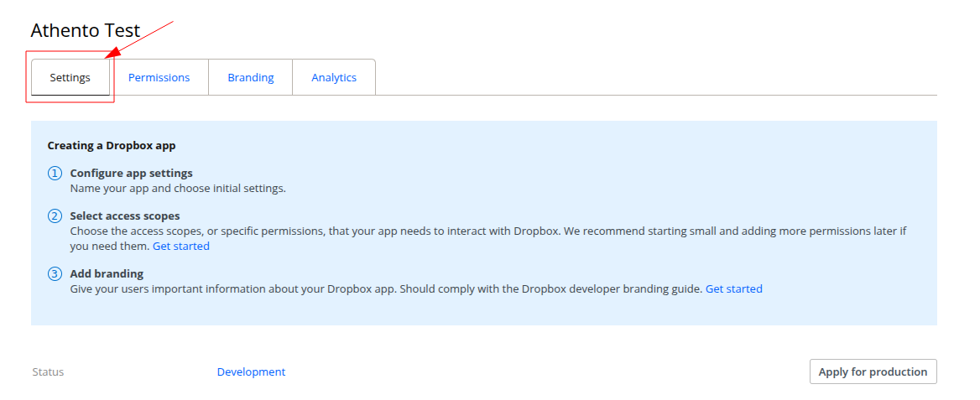Viewport: 980px width, 400px height.
Task: Click the circled number 1 step icon
Action: tap(55, 174)
